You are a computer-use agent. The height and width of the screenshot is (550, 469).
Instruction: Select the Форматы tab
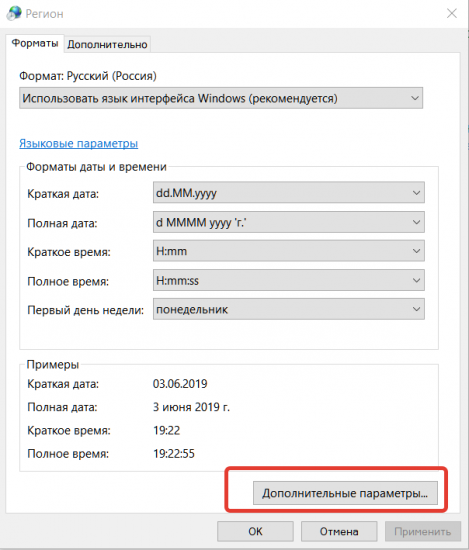35,43
